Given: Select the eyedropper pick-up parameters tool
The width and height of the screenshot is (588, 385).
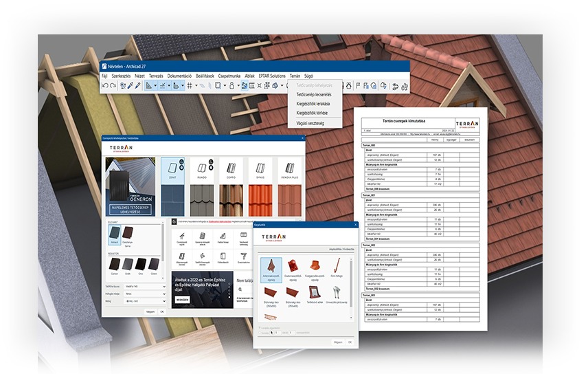Looking at the screenshot, I should click(130, 85).
